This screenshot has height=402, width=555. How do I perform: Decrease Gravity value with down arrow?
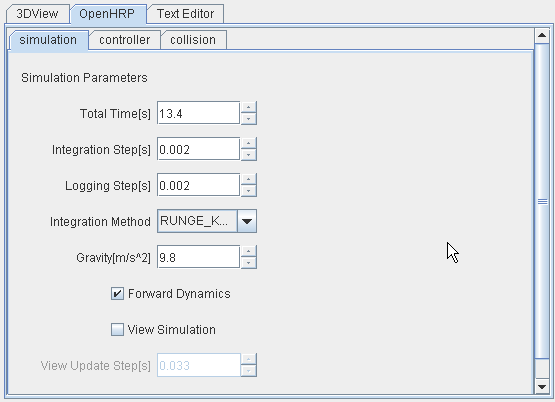(x=249, y=263)
